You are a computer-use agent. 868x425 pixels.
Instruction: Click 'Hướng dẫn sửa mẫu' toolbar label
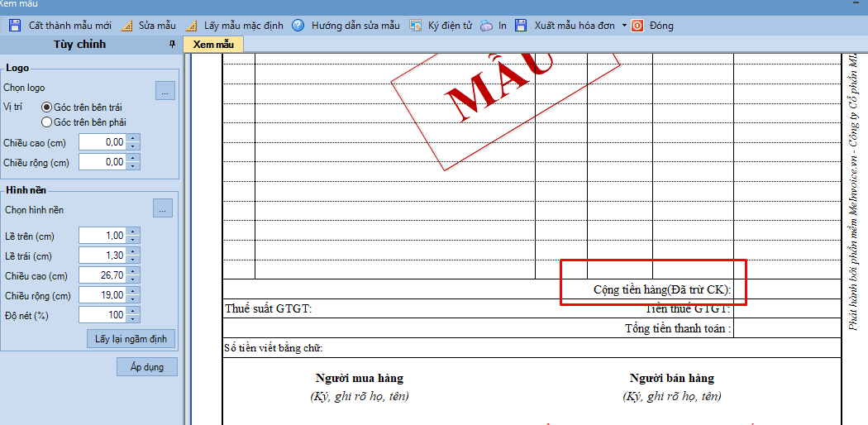355,26
